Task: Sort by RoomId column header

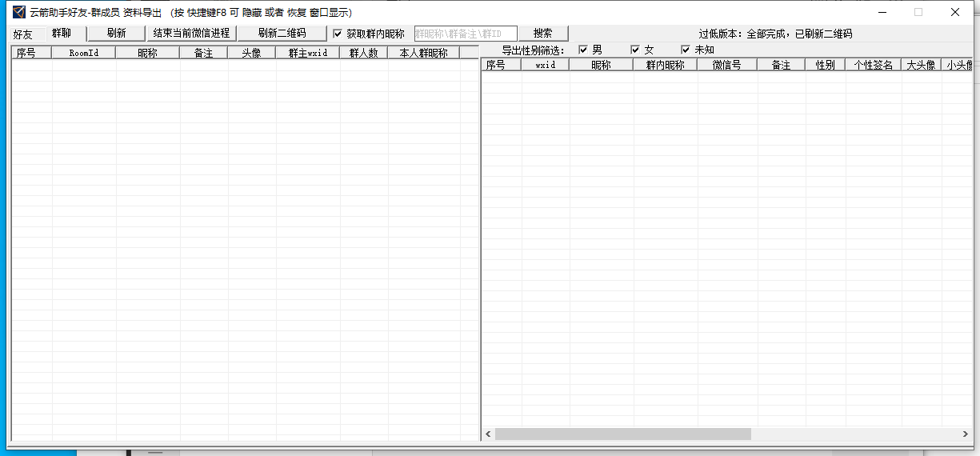Action: (x=83, y=53)
